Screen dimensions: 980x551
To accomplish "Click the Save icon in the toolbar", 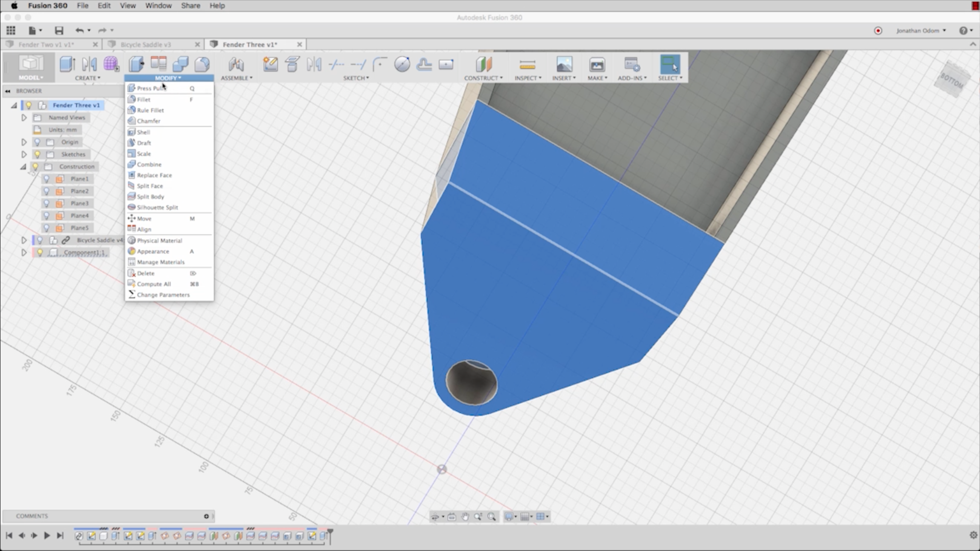I will click(x=59, y=30).
